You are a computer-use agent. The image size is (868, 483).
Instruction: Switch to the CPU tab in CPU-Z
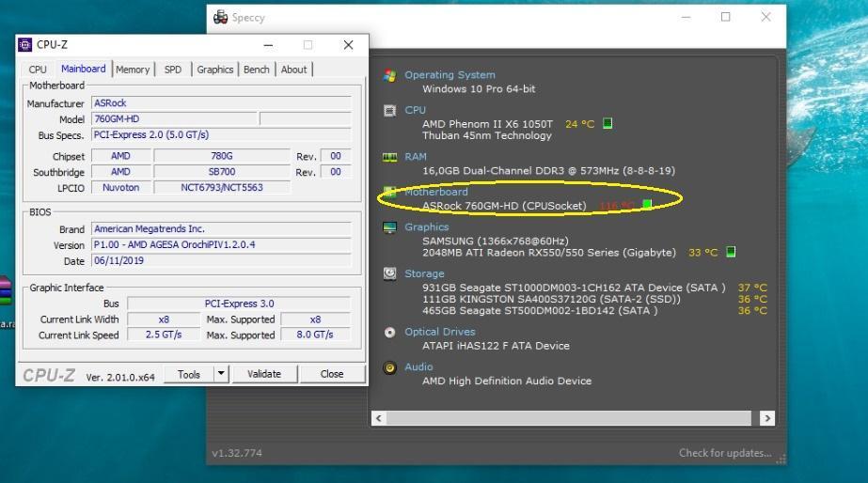[38, 70]
